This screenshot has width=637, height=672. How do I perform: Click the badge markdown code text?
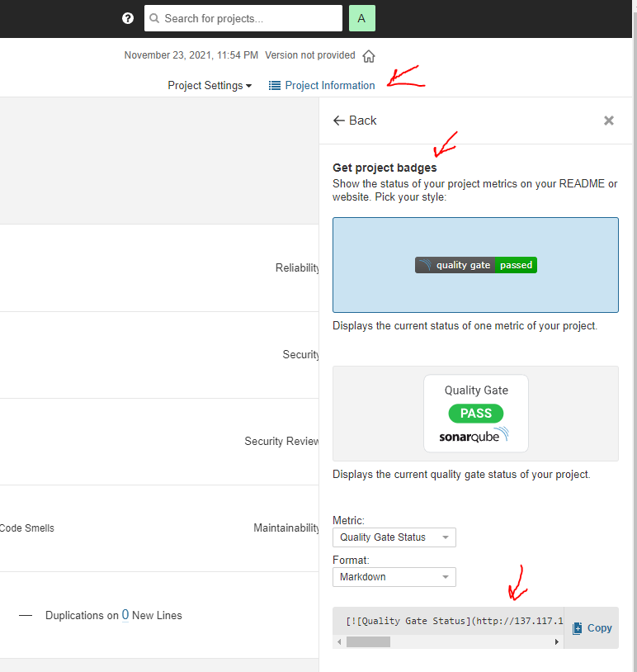point(454,621)
